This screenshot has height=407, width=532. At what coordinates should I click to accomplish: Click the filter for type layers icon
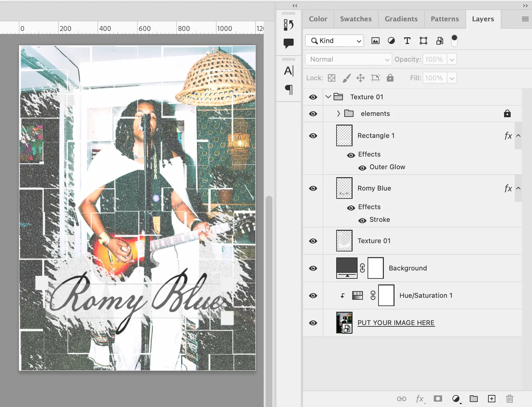point(407,41)
